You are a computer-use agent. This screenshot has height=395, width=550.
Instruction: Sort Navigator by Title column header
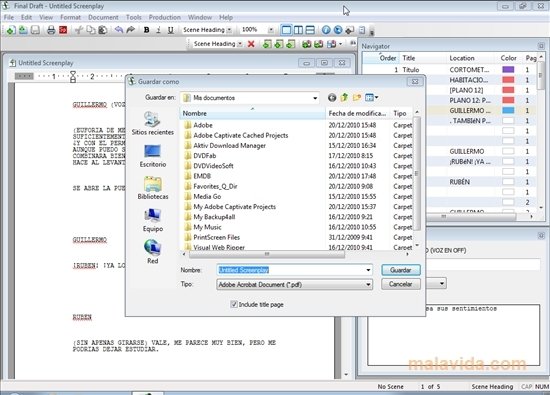tap(423, 58)
